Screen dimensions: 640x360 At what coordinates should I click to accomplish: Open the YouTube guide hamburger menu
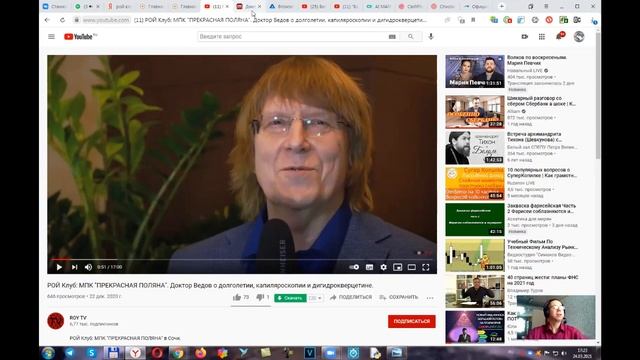pyautogui.click(x=51, y=37)
